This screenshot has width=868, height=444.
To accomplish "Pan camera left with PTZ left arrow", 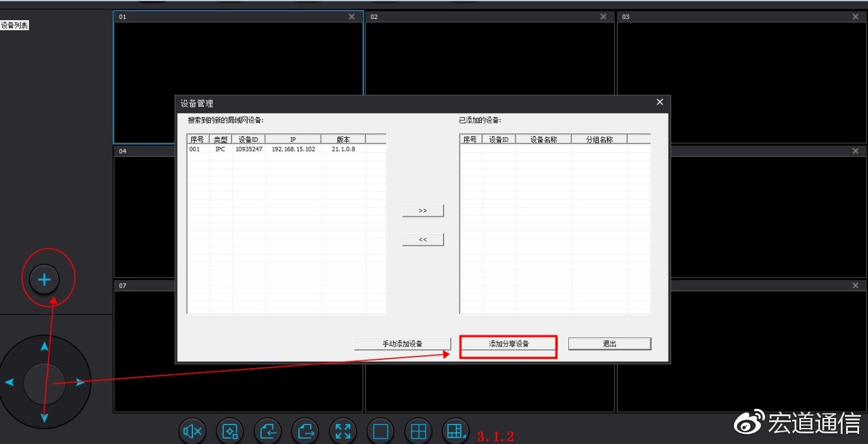I will pos(9,382).
